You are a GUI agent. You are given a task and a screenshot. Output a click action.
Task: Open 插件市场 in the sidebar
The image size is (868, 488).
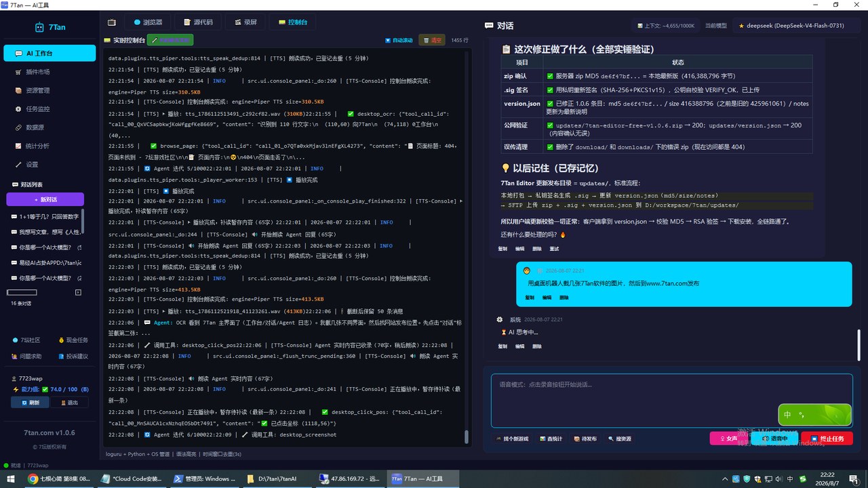pyautogui.click(x=50, y=72)
